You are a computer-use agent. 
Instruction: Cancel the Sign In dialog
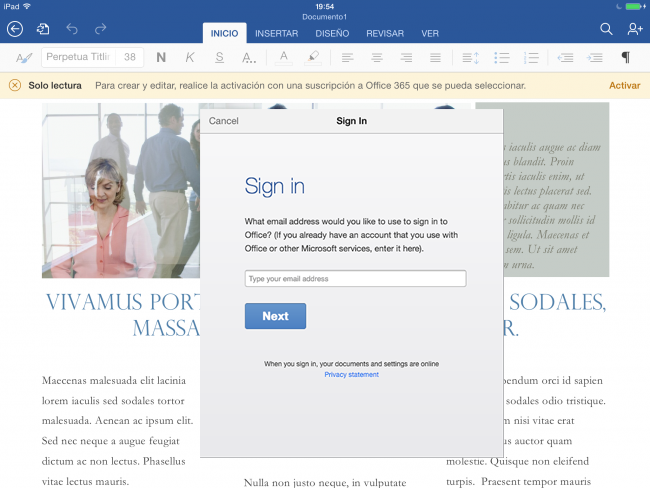[223, 121]
